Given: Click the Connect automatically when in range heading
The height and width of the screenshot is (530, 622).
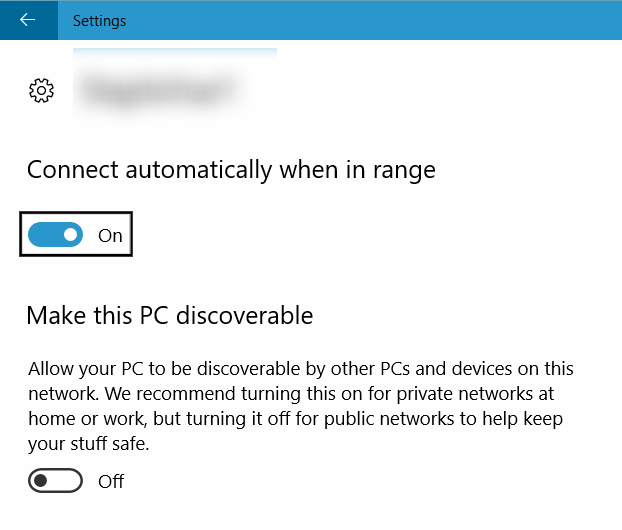Looking at the screenshot, I should click(x=231, y=170).
